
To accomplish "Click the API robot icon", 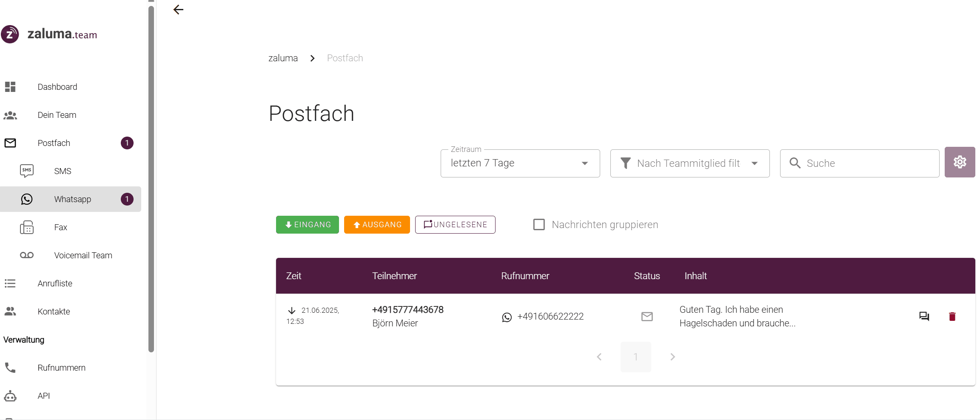I will tap(10, 396).
